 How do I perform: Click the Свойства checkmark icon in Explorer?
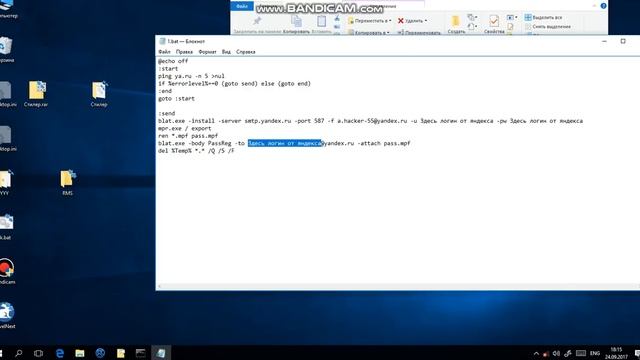494,21
